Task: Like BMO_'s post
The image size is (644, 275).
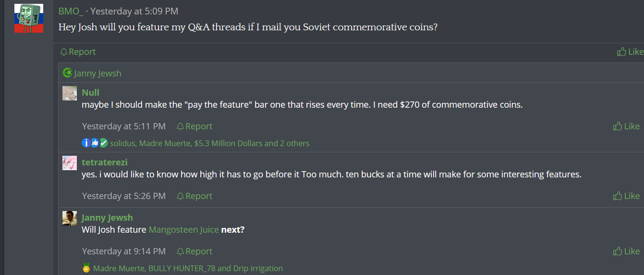Action: point(630,52)
